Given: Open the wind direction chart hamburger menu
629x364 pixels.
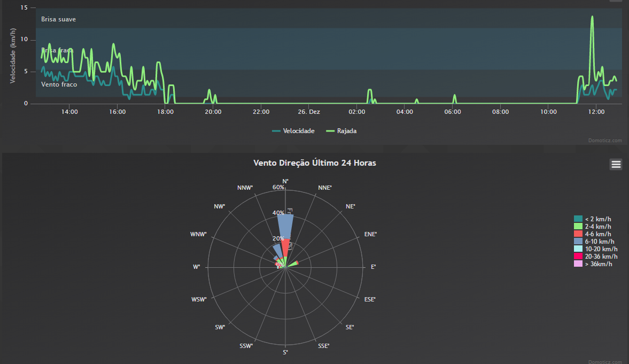Looking at the screenshot, I should [616, 165].
